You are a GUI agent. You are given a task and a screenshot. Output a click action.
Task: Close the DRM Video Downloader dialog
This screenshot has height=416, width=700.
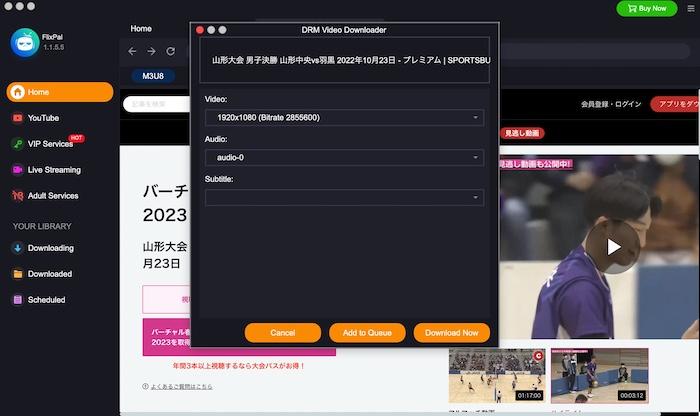pos(200,30)
